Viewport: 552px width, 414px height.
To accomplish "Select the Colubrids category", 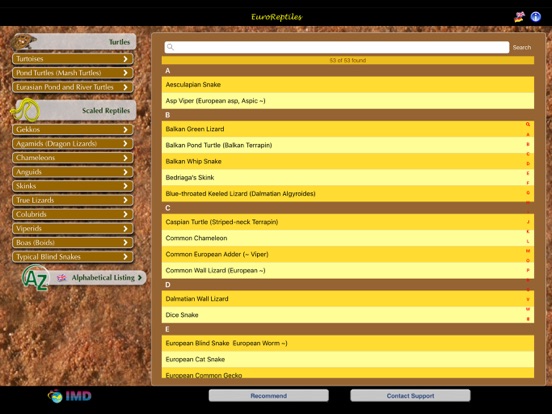I will [73, 214].
